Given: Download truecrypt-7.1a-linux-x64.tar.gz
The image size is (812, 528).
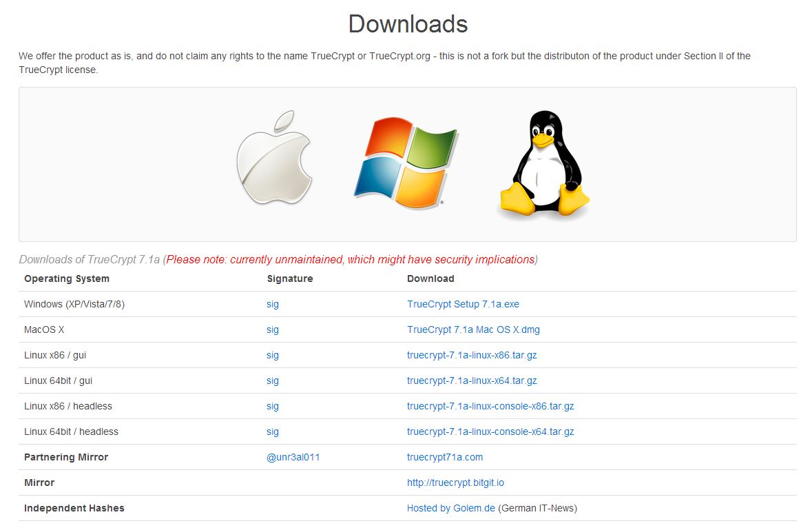Looking at the screenshot, I should click(x=472, y=380).
